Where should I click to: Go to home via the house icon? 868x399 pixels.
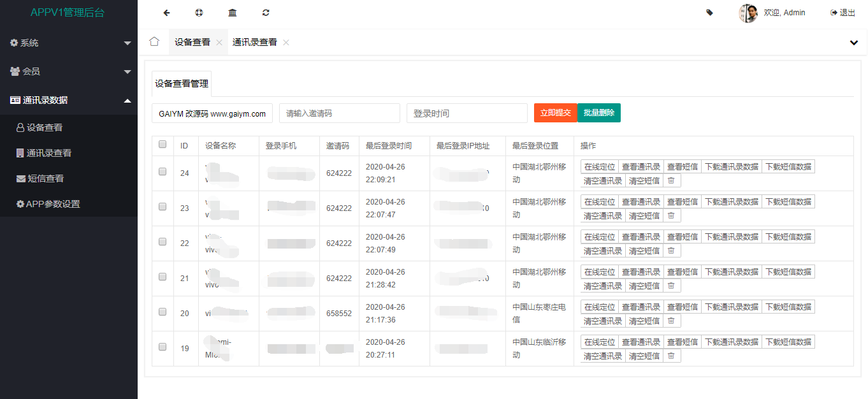click(154, 42)
